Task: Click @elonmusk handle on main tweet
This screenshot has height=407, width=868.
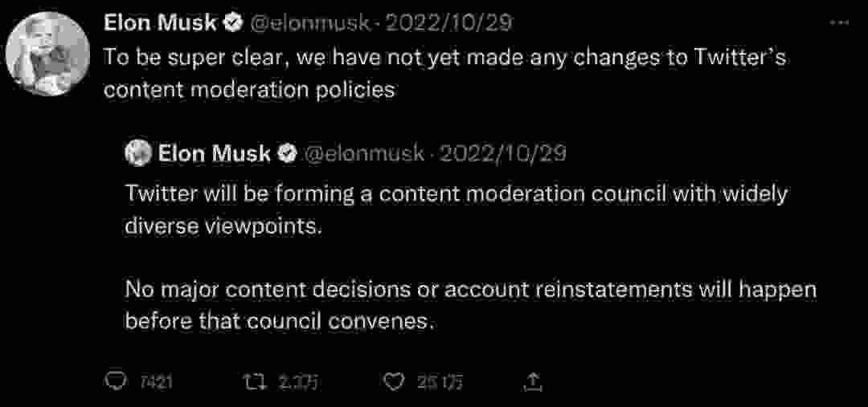Action: point(310,24)
